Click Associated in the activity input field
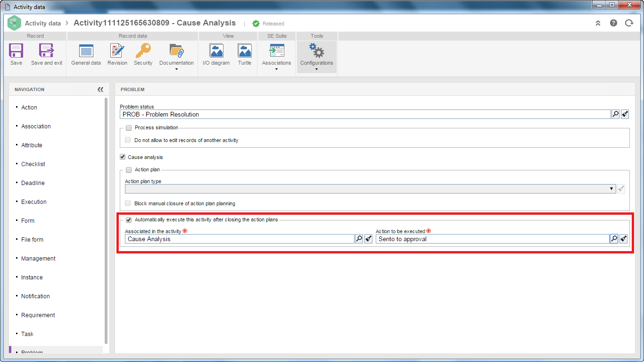This screenshot has width=644, height=362. point(239,239)
